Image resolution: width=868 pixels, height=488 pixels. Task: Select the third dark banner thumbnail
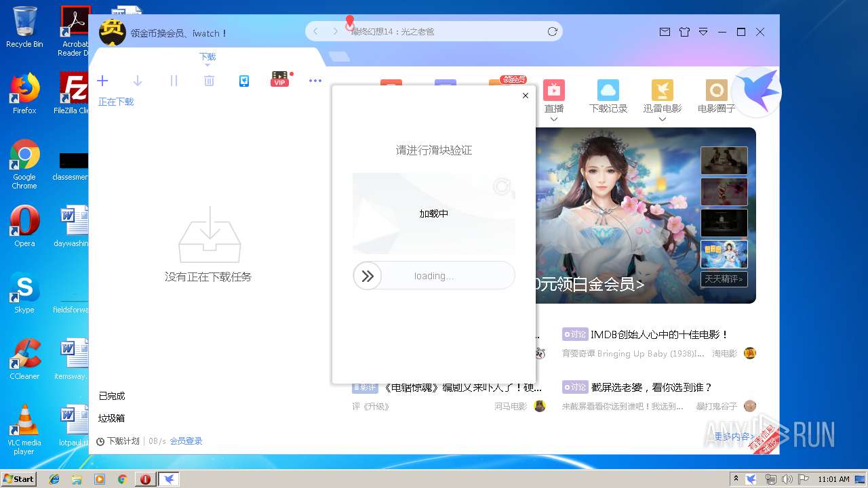(x=724, y=223)
